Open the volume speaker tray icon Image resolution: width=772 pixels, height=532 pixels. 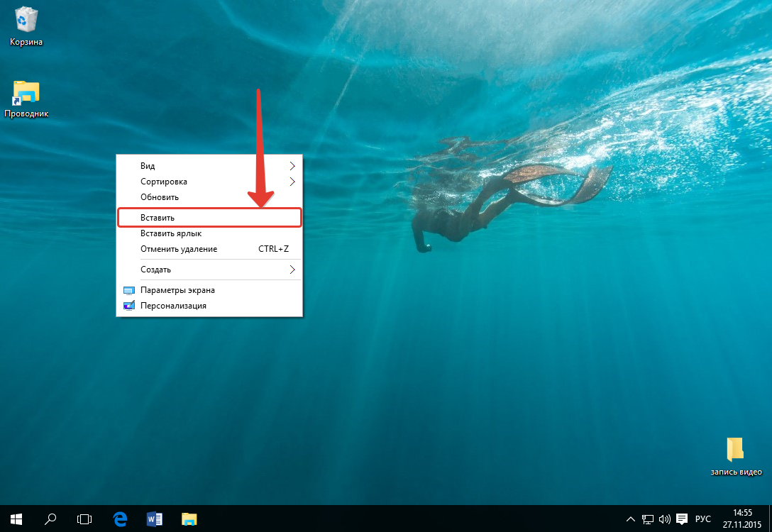pyautogui.click(x=664, y=519)
